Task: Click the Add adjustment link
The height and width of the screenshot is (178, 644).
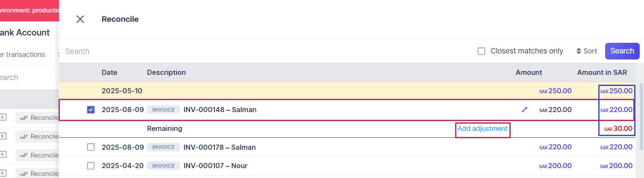Action: [x=482, y=128]
